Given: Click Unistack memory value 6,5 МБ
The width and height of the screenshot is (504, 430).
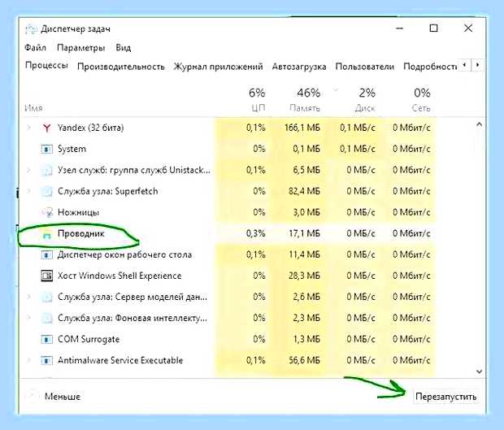Looking at the screenshot, I should (x=306, y=171).
